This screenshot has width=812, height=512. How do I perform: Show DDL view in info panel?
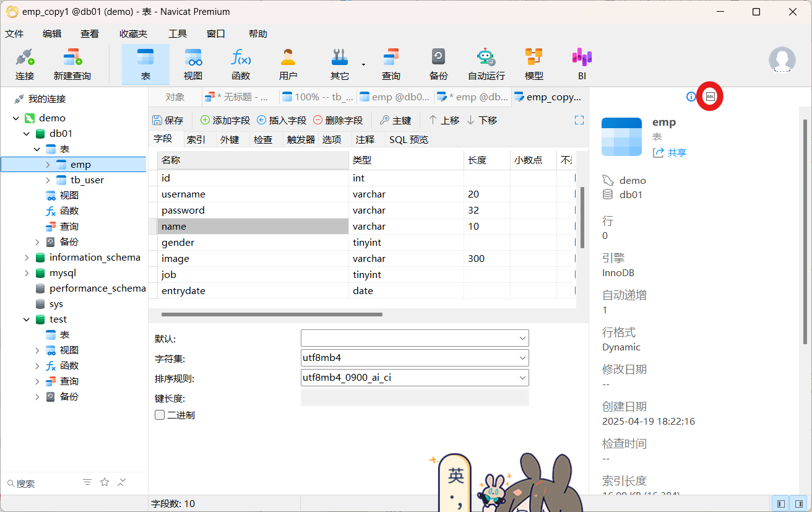pos(710,97)
